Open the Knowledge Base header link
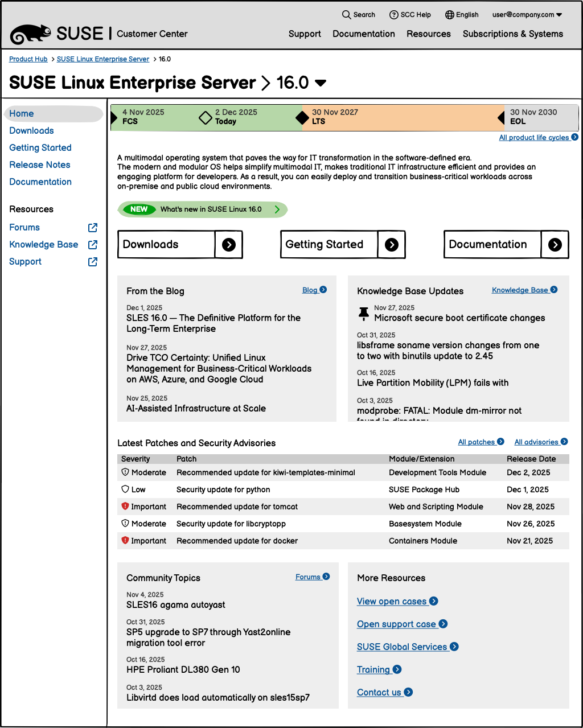This screenshot has width=583, height=728. (524, 290)
